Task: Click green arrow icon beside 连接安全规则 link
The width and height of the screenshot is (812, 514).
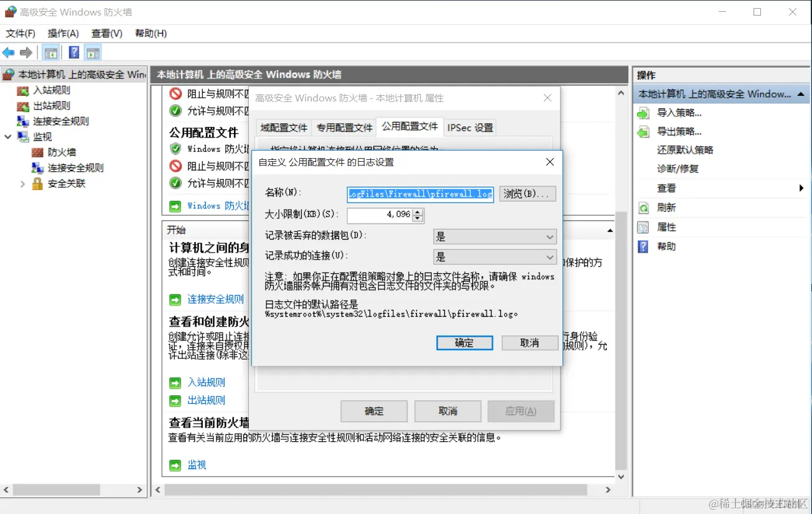Action: (175, 300)
